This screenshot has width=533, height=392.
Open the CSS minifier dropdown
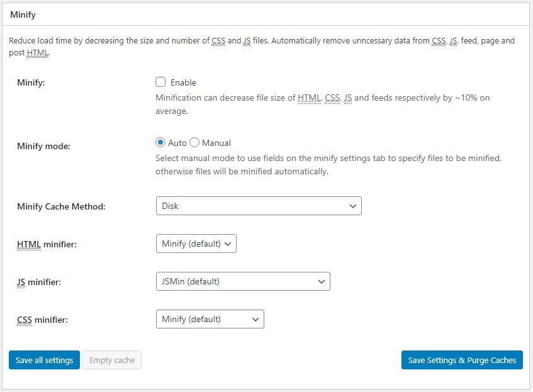(210, 319)
